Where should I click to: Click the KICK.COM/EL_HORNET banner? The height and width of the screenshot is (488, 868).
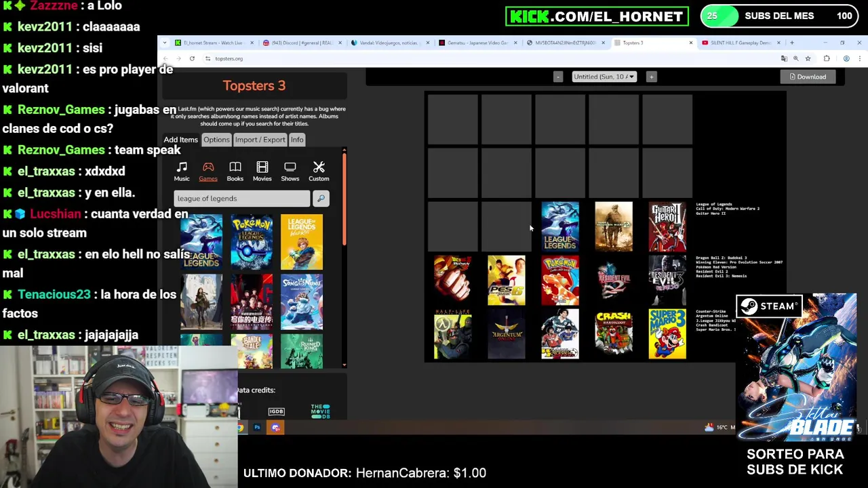coord(597,16)
